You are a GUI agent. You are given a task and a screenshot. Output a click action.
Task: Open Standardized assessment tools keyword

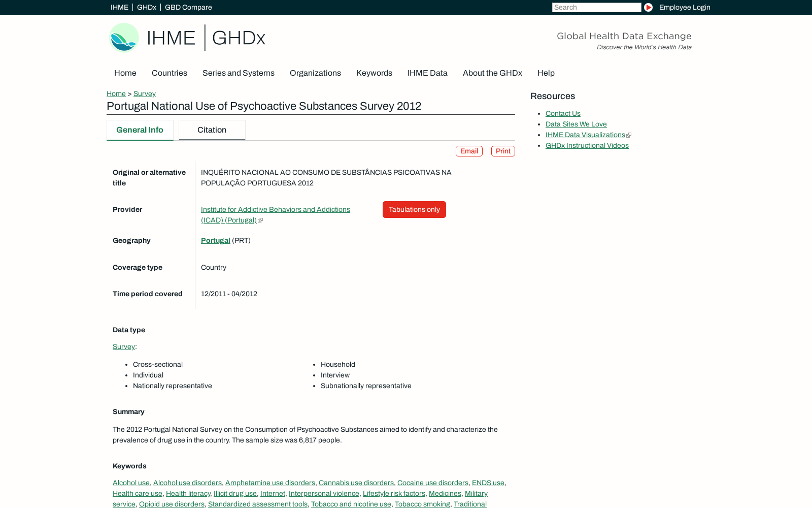258,504
